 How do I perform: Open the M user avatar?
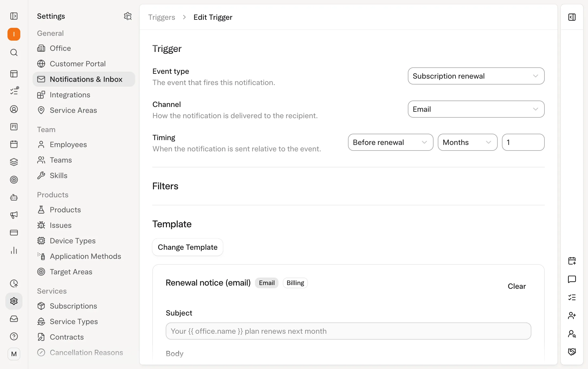(14, 354)
